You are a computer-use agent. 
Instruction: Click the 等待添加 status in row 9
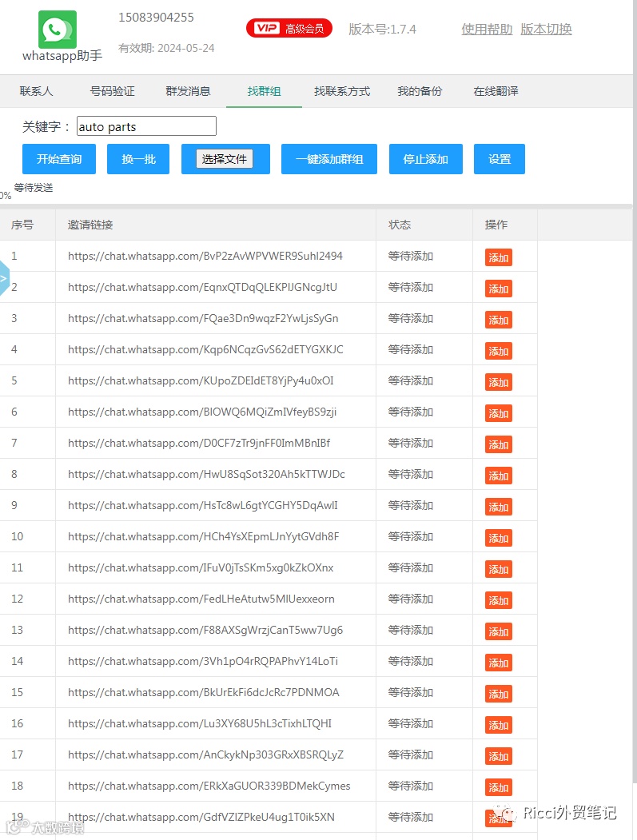[411, 505]
